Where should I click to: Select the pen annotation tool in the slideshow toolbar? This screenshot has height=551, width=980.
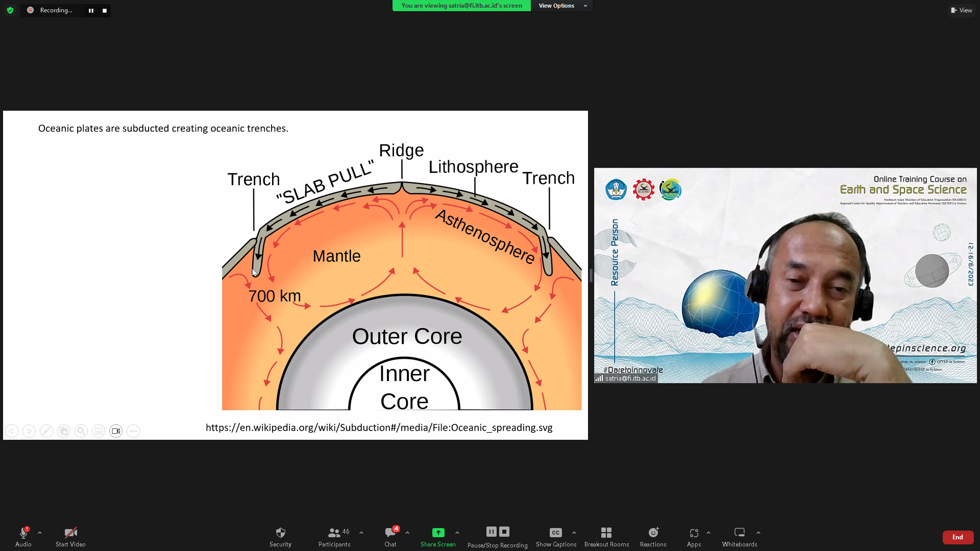pos(46,431)
